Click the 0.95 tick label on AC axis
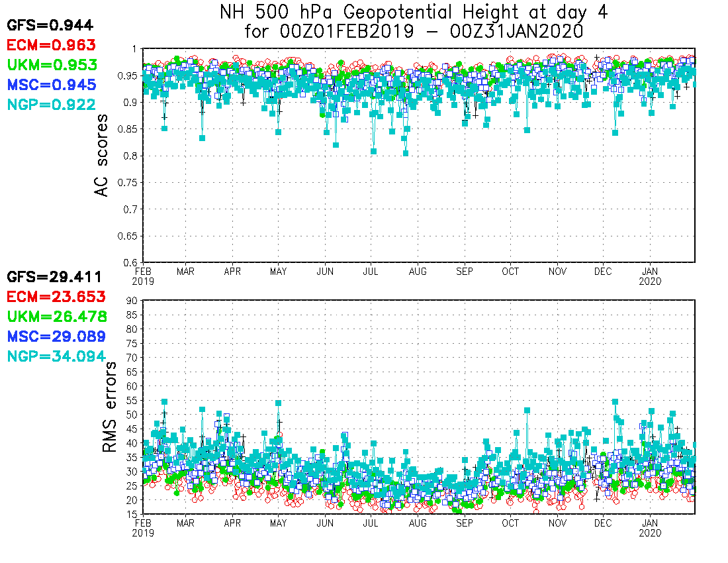This screenshot has height=563, width=728. click(128, 76)
